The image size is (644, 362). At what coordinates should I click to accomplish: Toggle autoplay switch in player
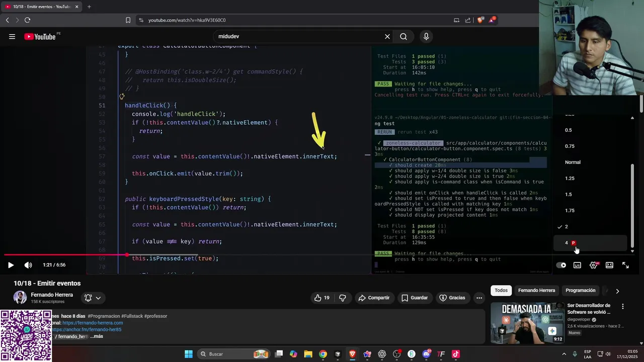[561, 265]
